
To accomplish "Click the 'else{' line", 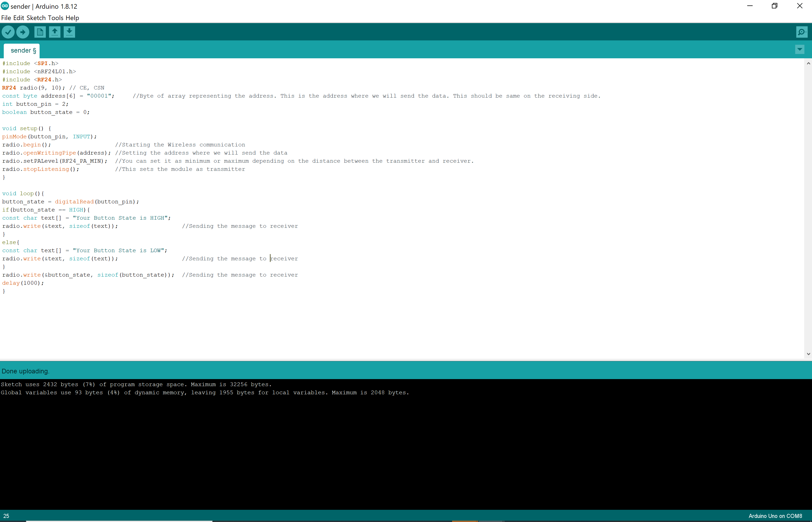I will point(11,242).
